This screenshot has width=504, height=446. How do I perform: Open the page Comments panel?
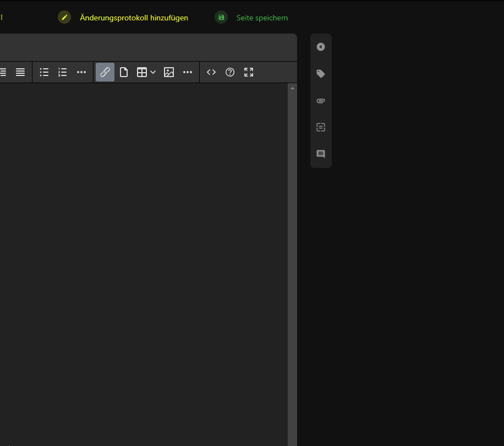(x=321, y=154)
